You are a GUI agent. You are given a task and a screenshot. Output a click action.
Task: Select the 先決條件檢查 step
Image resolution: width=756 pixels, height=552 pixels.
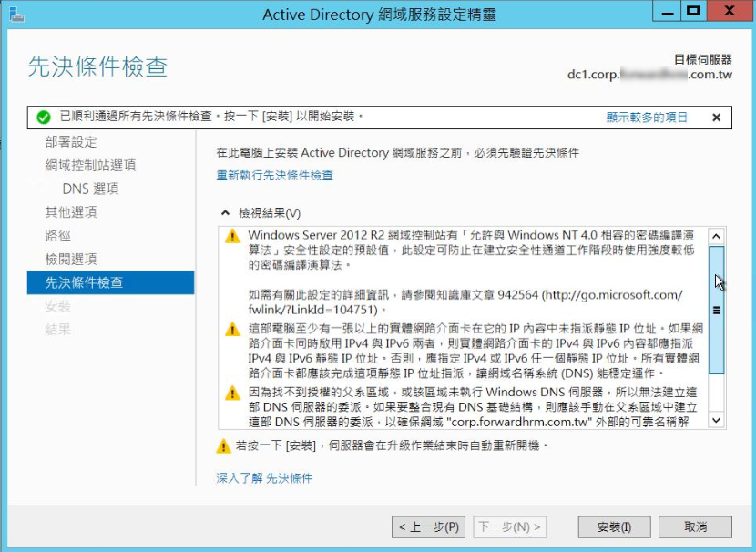110,282
